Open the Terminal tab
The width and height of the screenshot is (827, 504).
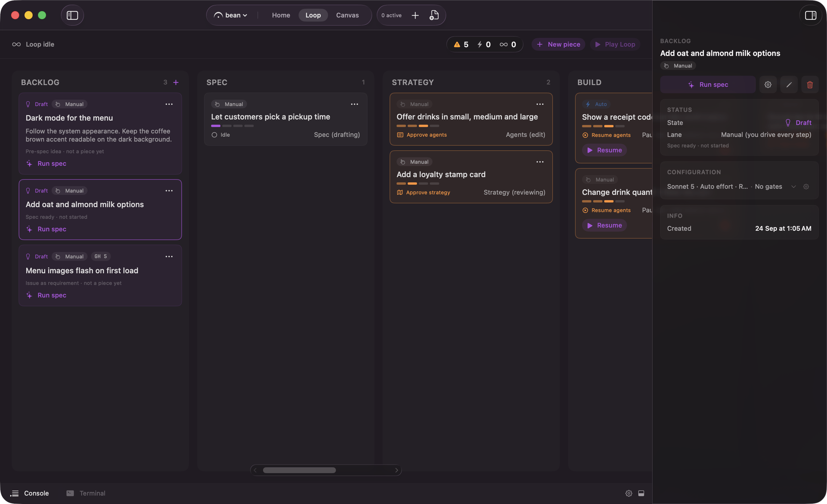pyautogui.click(x=86, y=493)
